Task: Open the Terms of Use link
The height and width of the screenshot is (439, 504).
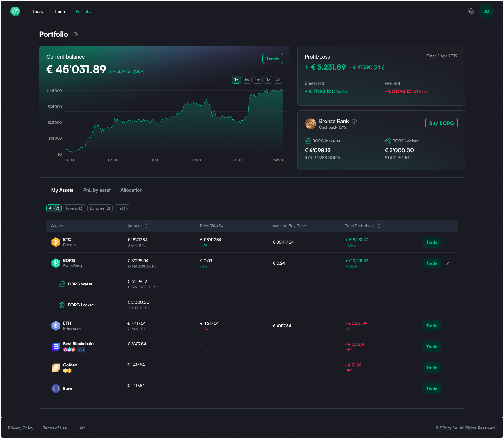Action: click(55, 428)
